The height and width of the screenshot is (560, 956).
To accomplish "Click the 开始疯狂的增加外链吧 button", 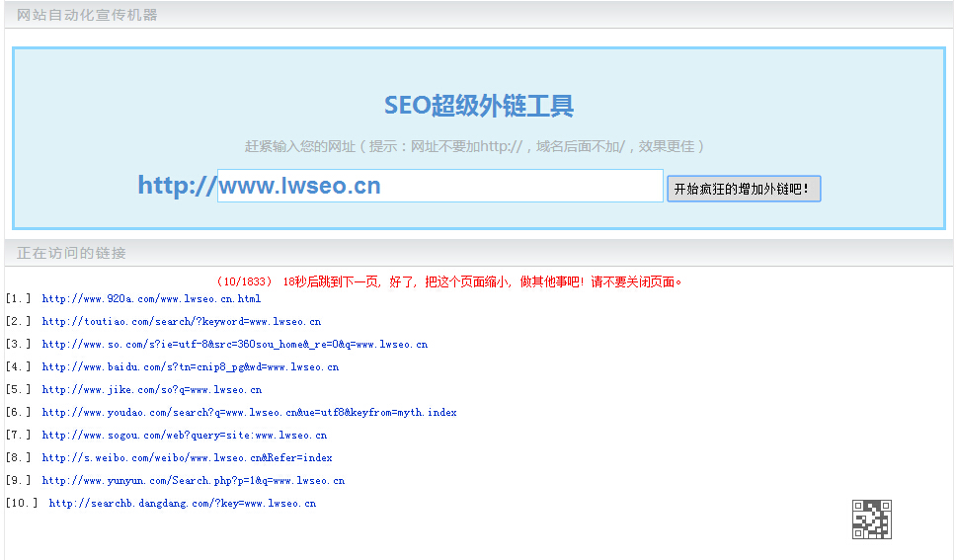I will pos(744,189).
